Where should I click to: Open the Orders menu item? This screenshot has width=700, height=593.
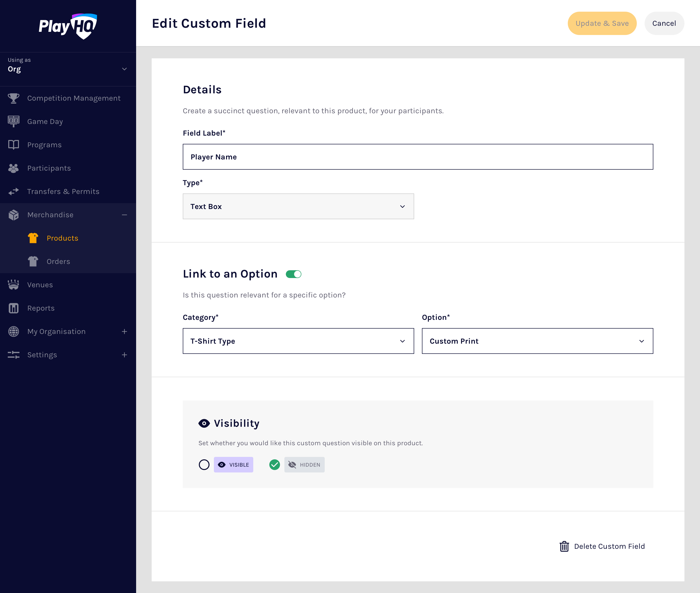click(58, 262)
